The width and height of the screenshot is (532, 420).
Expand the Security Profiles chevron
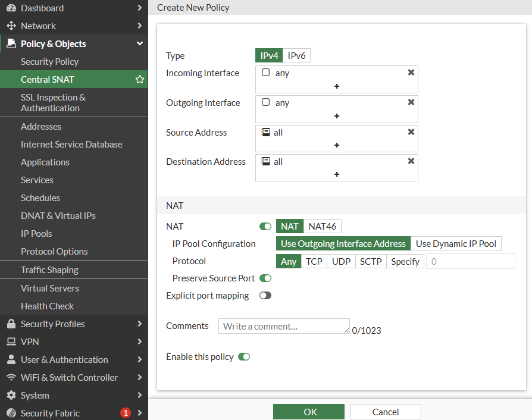click(139, 324)
